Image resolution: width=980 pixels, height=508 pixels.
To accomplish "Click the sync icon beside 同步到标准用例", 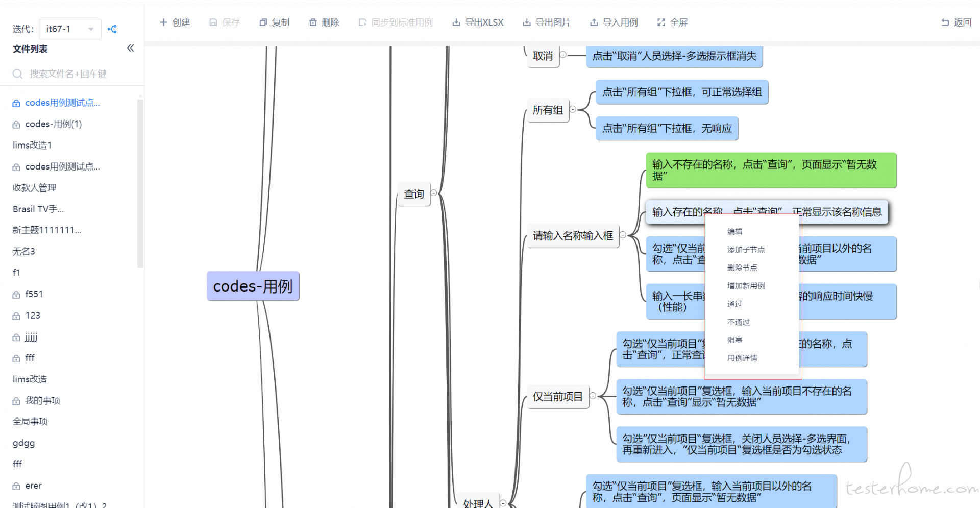I will pos(362,22).
